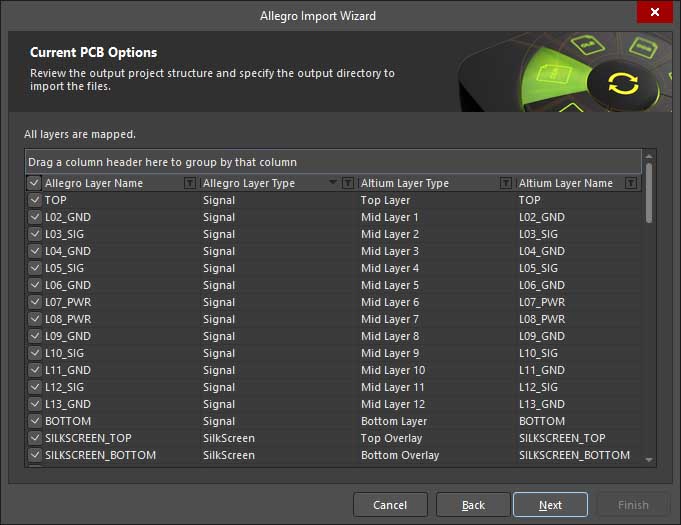Uncheck the L07_PWR layer checkbox
The width and height of the screenshot is (681, 525).
coord(35,302)
